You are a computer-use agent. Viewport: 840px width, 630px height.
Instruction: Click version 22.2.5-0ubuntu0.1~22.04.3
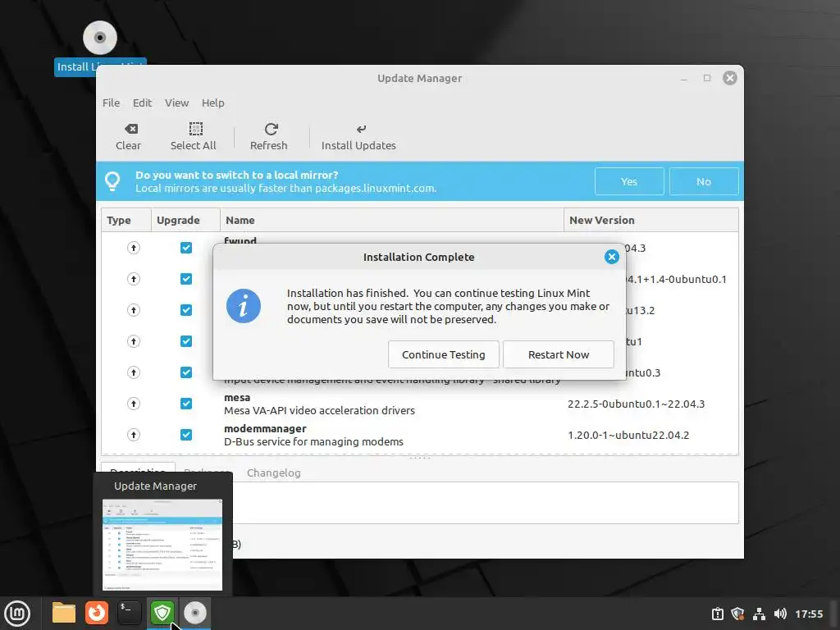click(x=636, y=404)
